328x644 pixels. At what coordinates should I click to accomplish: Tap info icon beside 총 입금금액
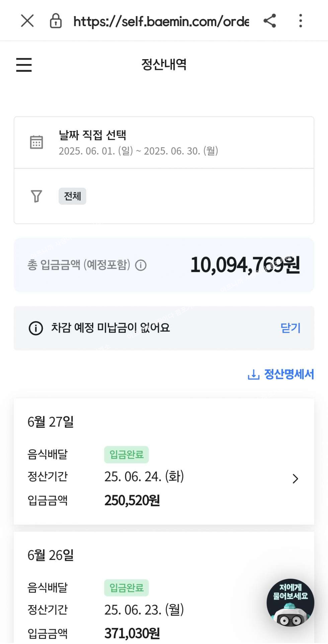tap(141, 265)
